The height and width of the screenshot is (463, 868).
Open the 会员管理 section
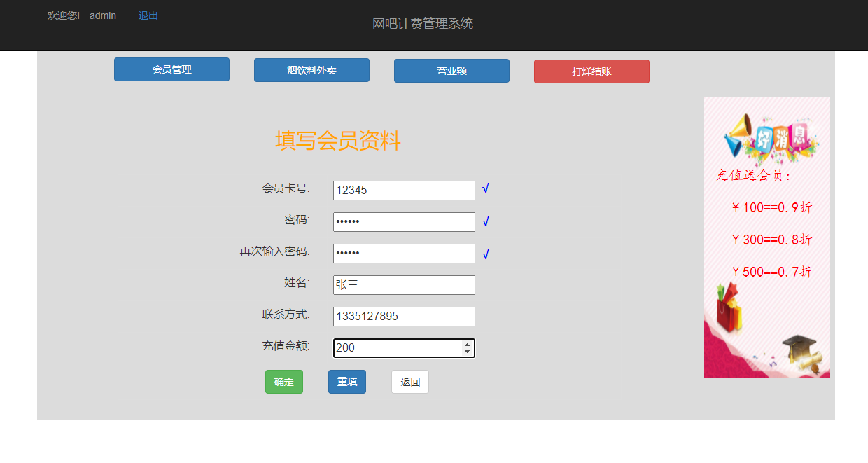[x=171, y=69]
